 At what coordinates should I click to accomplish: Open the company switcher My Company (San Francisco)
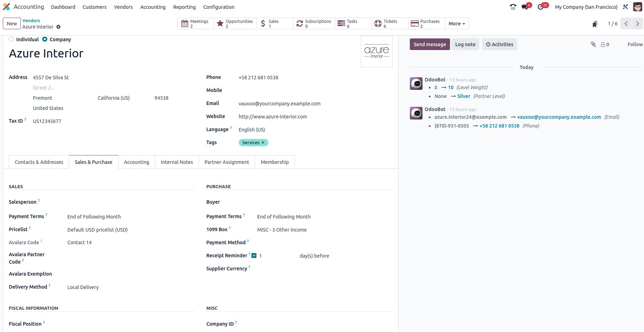click(x=586, y=7)
